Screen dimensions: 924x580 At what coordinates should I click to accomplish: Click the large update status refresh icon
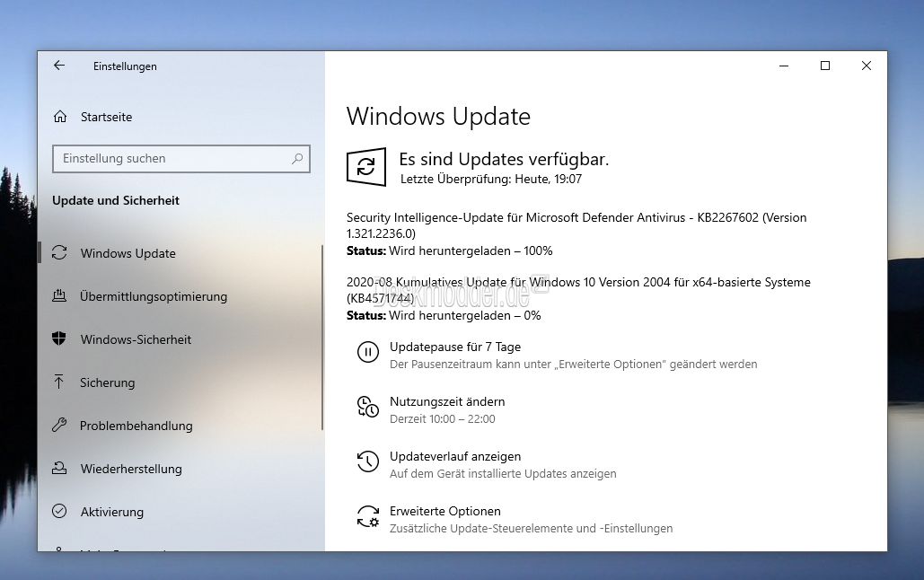point(366,167)
